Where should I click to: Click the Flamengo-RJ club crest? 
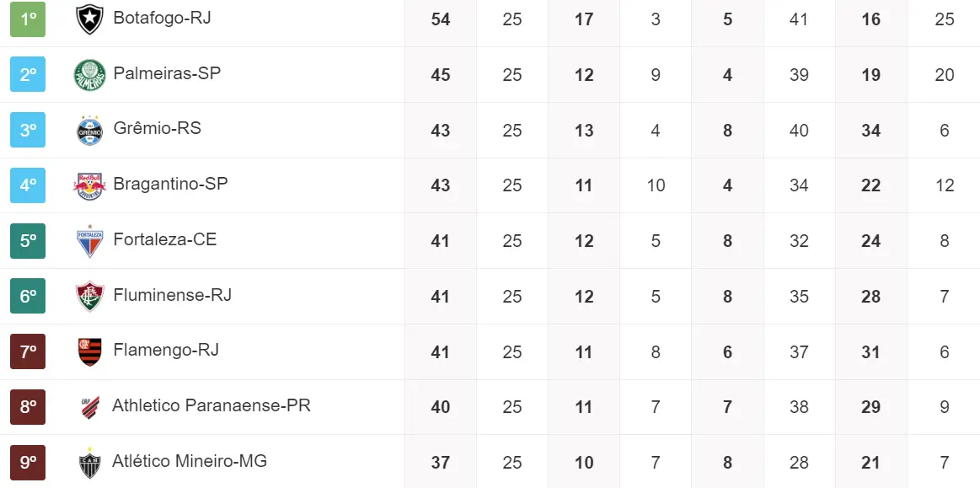(89, 351)
